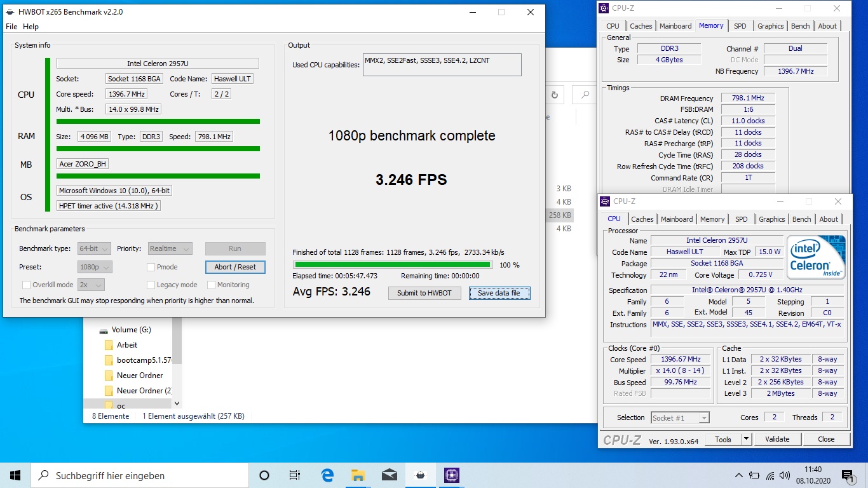Launch Microsoft Edge from taskbar
This screenshot has height=488, width=868.
327,475
